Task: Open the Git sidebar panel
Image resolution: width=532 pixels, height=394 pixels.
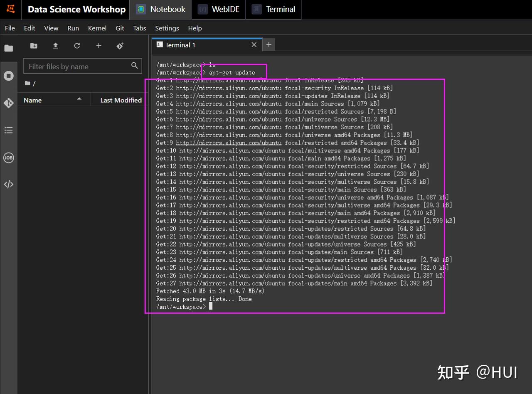Action: click(x=9, y=103)
